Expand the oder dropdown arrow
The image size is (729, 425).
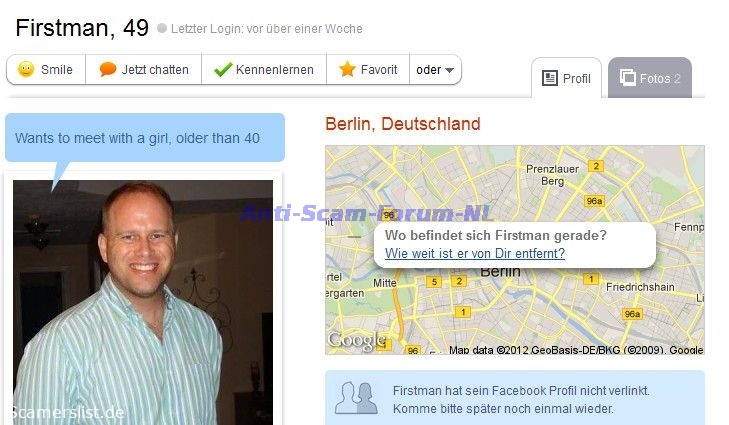coord(449,70)
